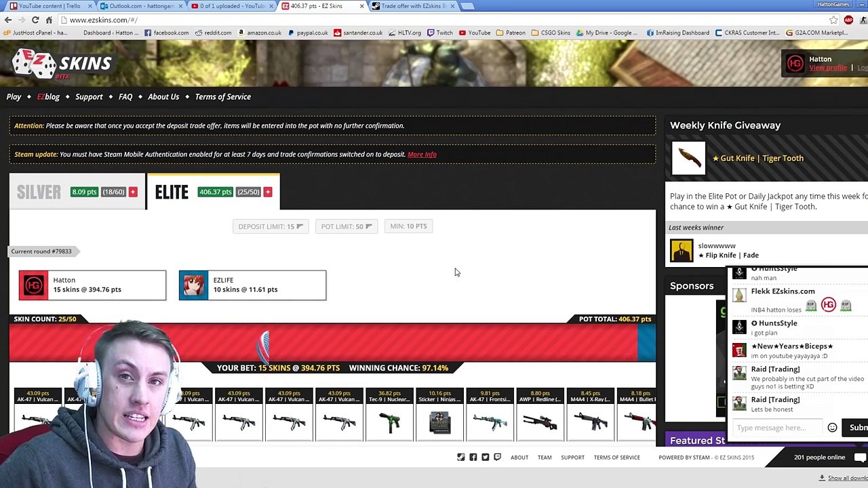Open the Support menu item
868x488 pixels.
89,97
